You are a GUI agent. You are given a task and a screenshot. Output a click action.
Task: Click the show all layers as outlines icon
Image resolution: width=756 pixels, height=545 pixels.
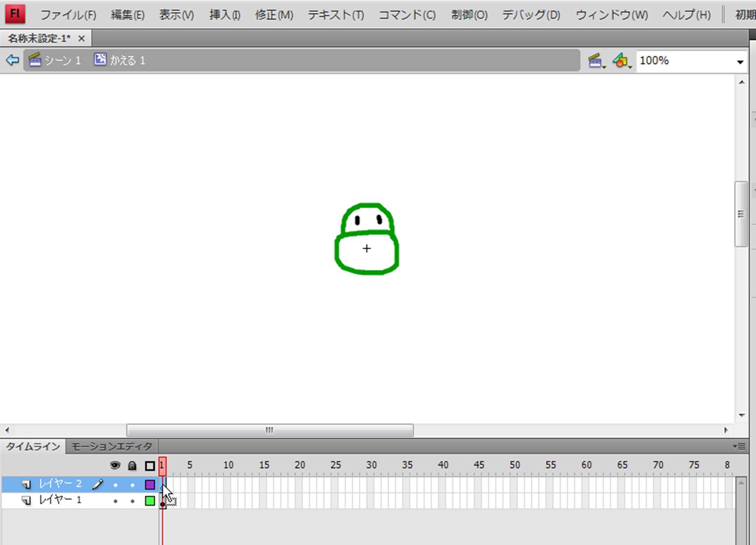[x=150, y=466]
